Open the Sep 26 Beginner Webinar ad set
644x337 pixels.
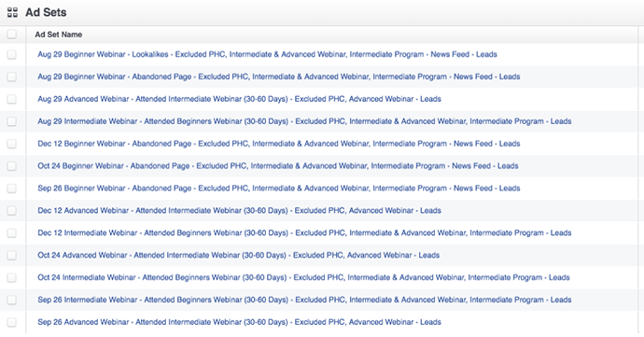tap(279, 189)
